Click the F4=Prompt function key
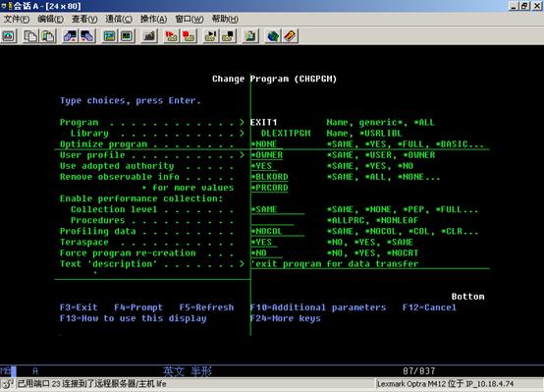 [x=138, y=308]
